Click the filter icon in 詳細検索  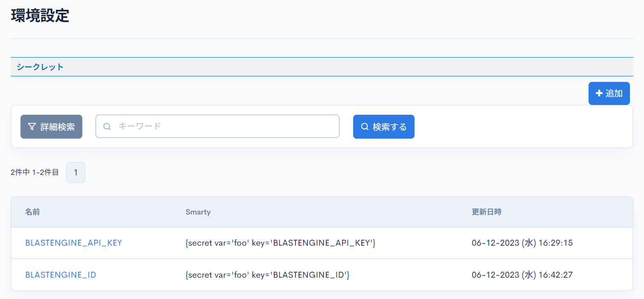coord(32,126)
